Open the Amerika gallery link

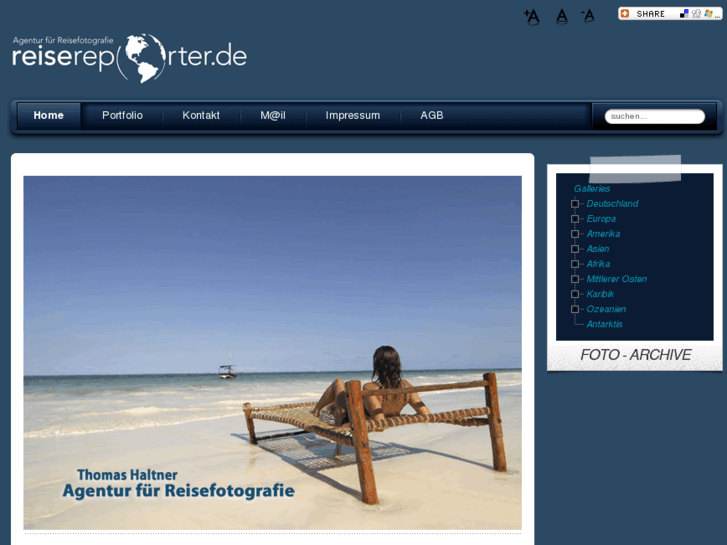(603, 234)
